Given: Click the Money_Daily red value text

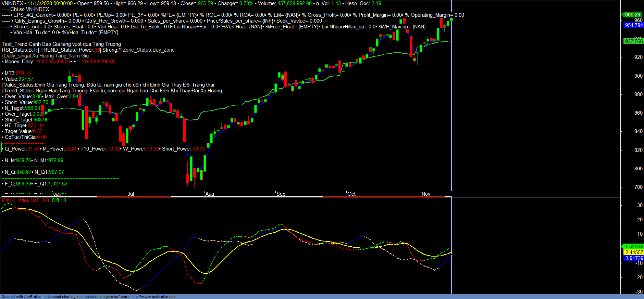Looking at the screenshot, I should (53, 62).
